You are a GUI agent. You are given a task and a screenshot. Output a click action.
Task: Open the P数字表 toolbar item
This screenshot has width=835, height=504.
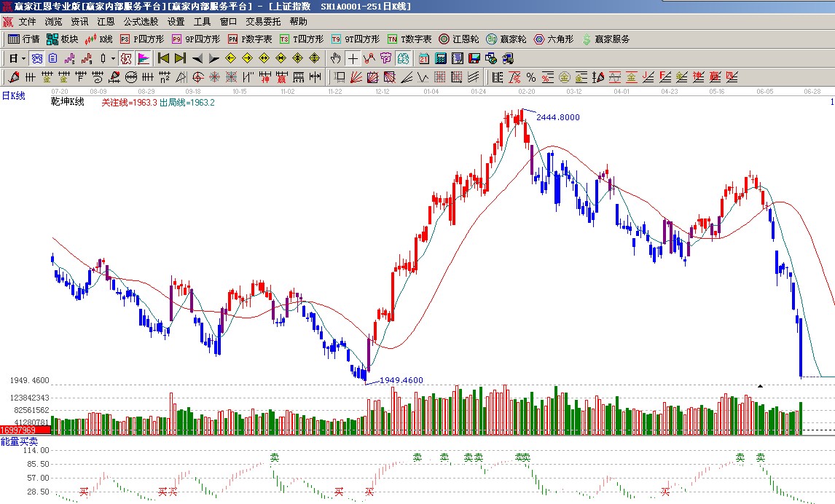(x=250, y=39)
